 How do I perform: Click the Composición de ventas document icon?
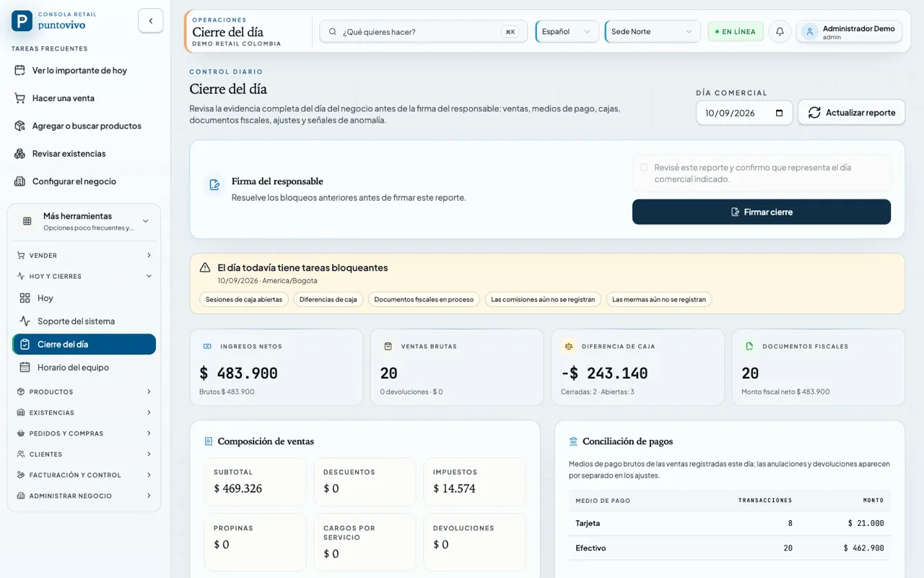[209, 441]
